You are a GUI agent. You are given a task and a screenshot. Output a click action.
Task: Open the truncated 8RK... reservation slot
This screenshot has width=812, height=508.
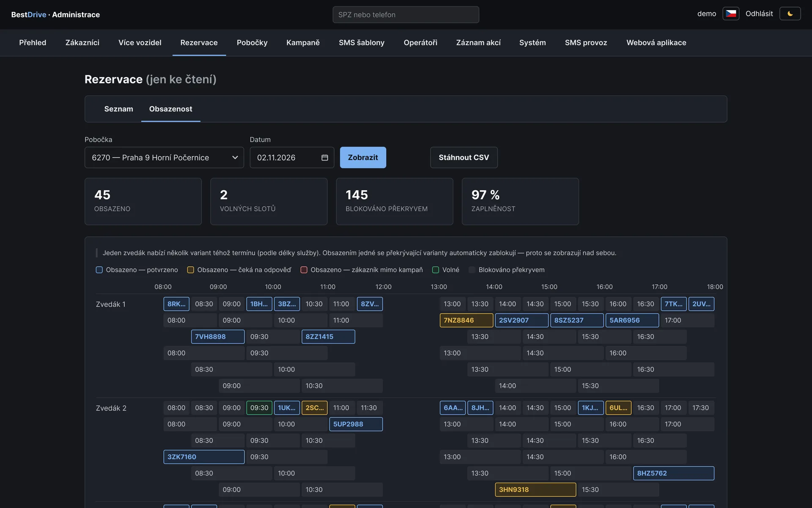pyautogui.click(x=176, y=304)
